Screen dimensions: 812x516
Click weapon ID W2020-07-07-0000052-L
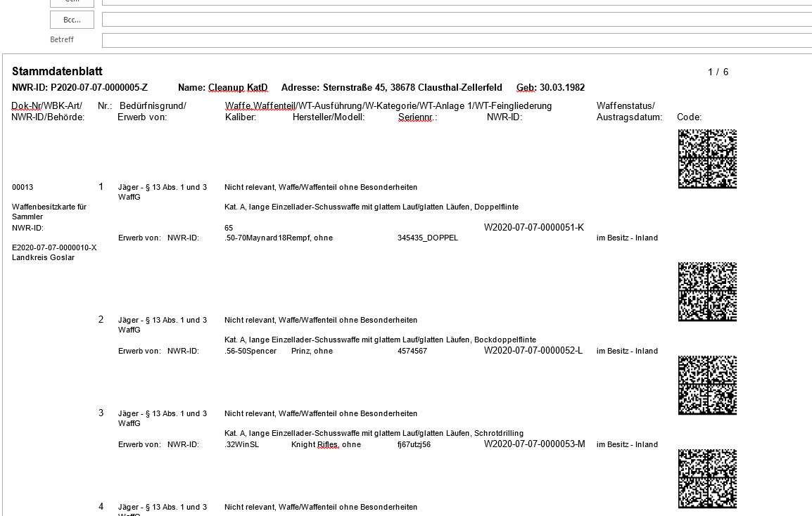coord(533,351)
